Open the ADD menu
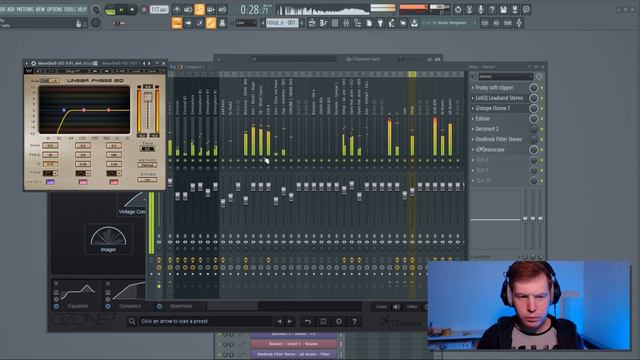Viewport: 640px width, 360px height. click(x=11, y=9)
